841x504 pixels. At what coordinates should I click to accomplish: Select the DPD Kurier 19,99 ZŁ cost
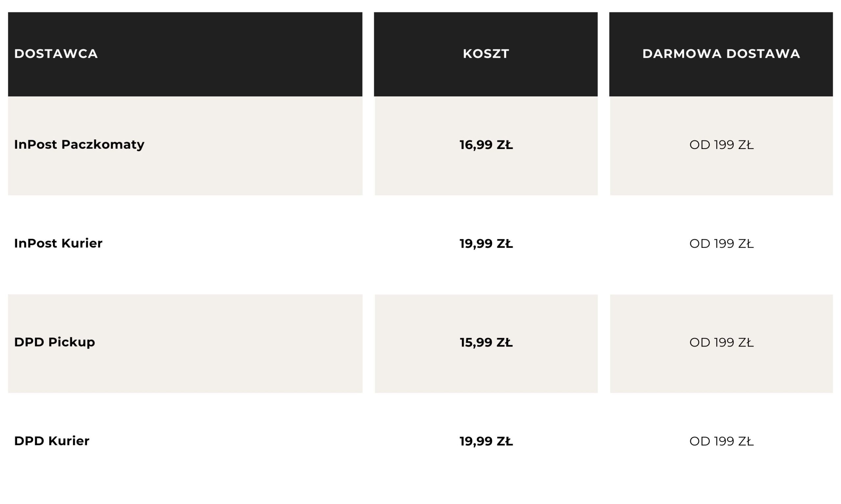486,441
